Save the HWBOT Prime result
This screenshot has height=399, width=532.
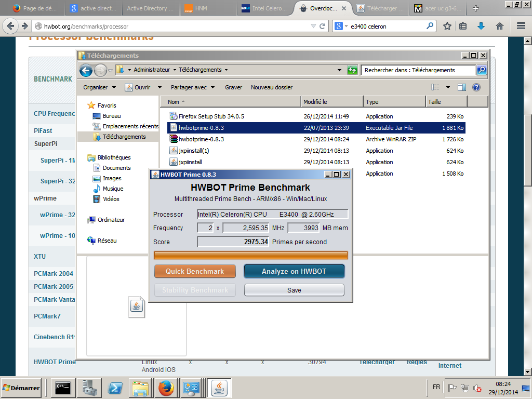(x=294, y=290)
